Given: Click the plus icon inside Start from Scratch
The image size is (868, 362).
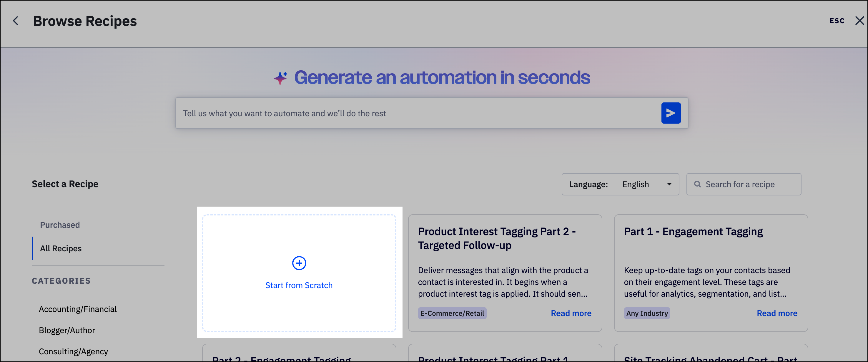Looking at the screenshot, I should click(x=299, y=263).
